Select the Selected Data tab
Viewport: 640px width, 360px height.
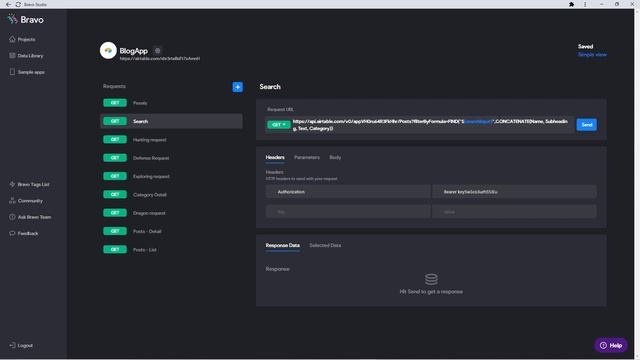point(325,245)
